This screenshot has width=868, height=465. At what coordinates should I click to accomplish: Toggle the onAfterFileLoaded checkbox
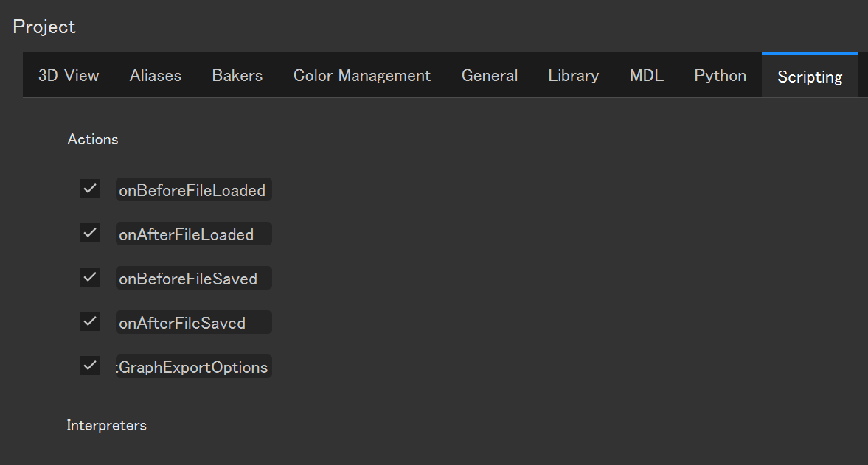[90, 234]
